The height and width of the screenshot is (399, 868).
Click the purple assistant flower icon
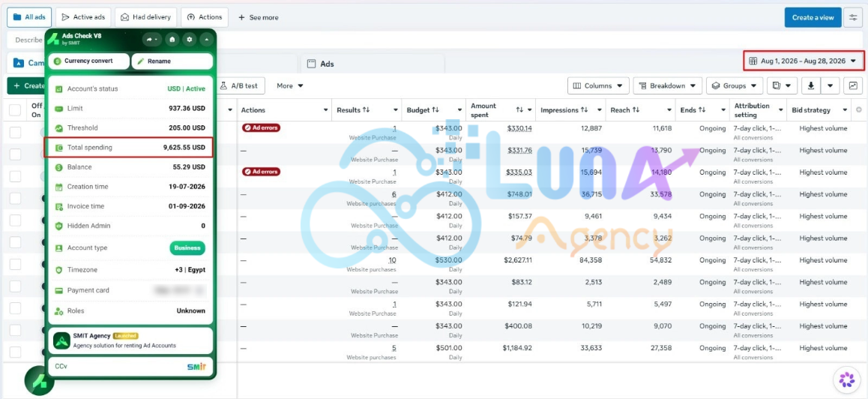click(846, 379)
